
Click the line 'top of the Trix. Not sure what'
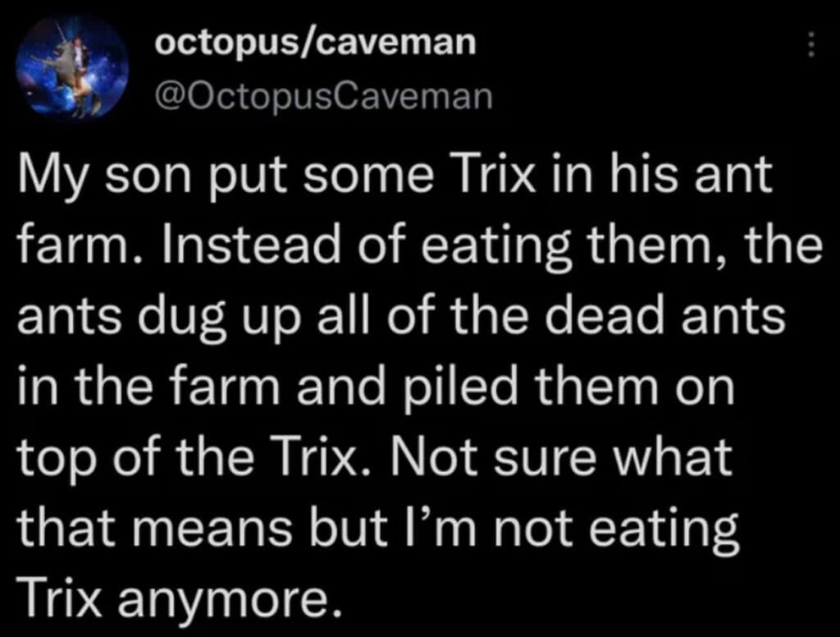pyautogui.click(x=374, y=460)
